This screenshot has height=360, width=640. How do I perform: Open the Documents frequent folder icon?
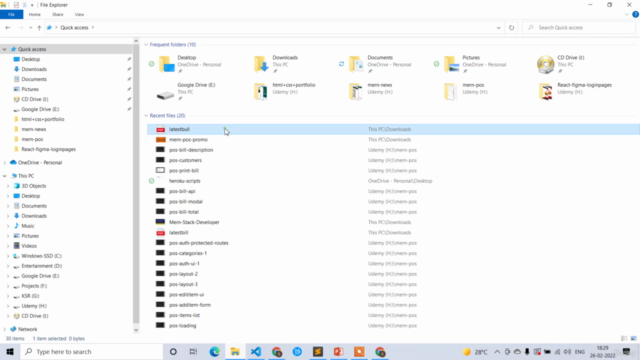click(356, 64)
